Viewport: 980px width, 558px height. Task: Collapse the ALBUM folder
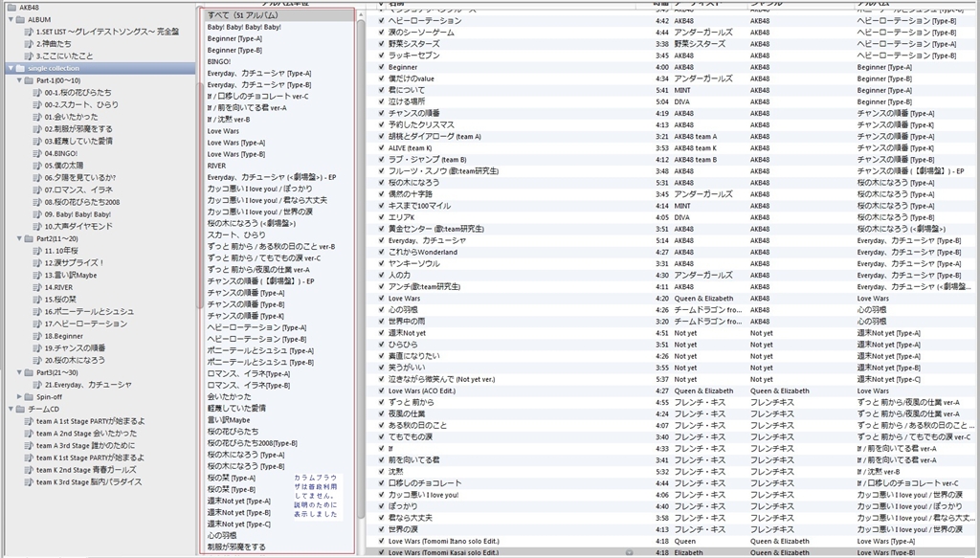click(11, 19)
